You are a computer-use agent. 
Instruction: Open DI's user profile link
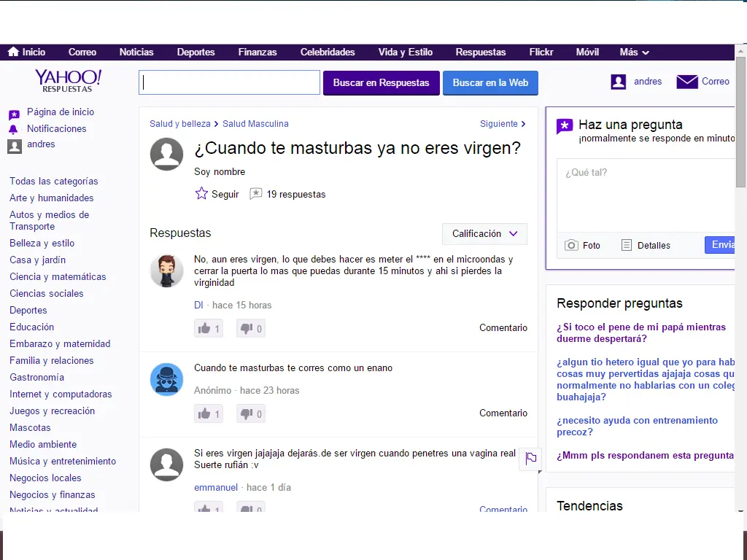(198, 306)
